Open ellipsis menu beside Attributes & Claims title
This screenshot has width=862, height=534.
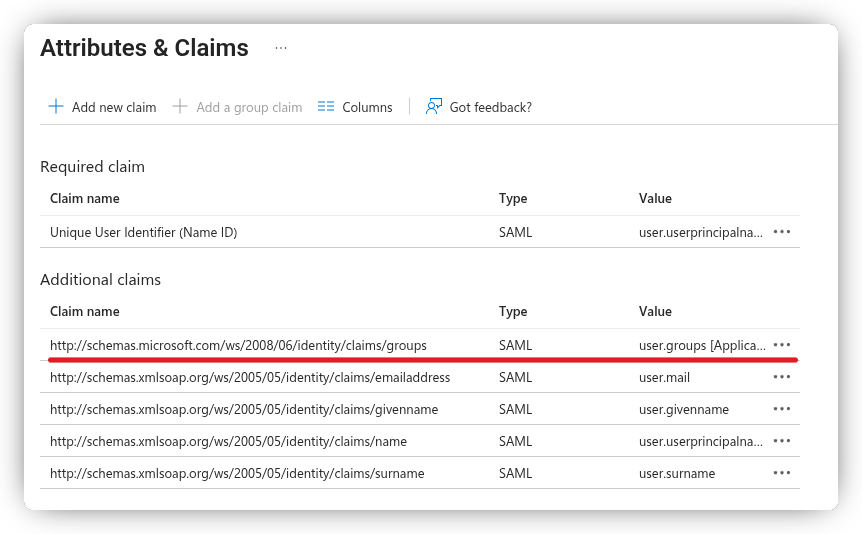tap(281, 48)
